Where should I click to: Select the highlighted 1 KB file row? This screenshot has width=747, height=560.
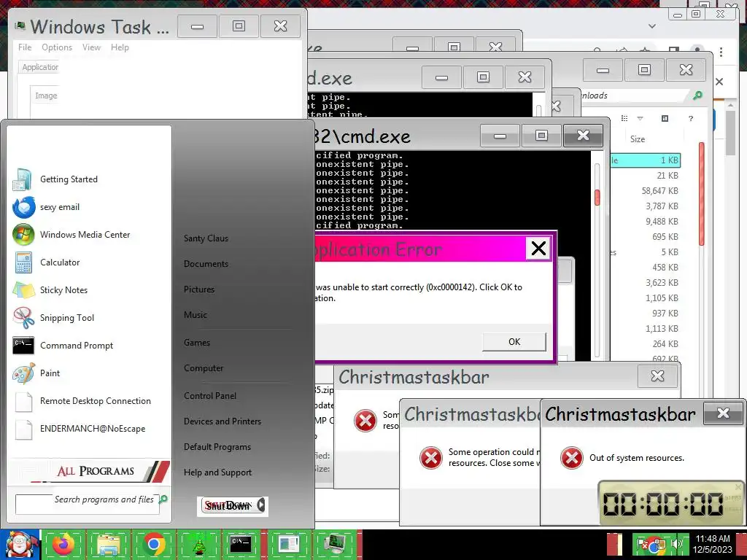646,160
